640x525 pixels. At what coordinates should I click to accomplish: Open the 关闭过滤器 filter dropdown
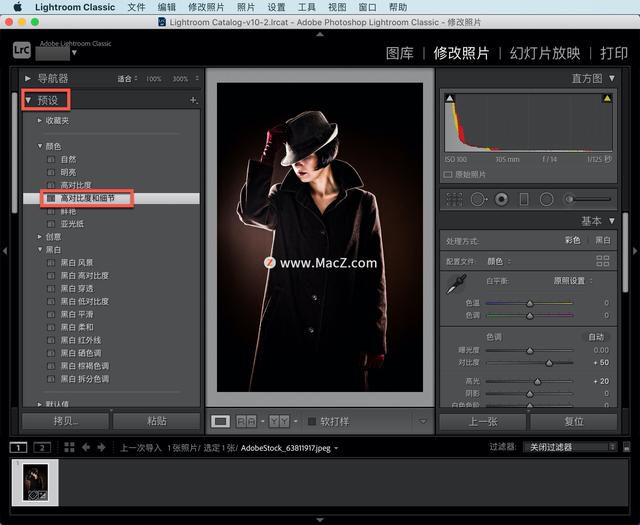[x=570, y=447]
